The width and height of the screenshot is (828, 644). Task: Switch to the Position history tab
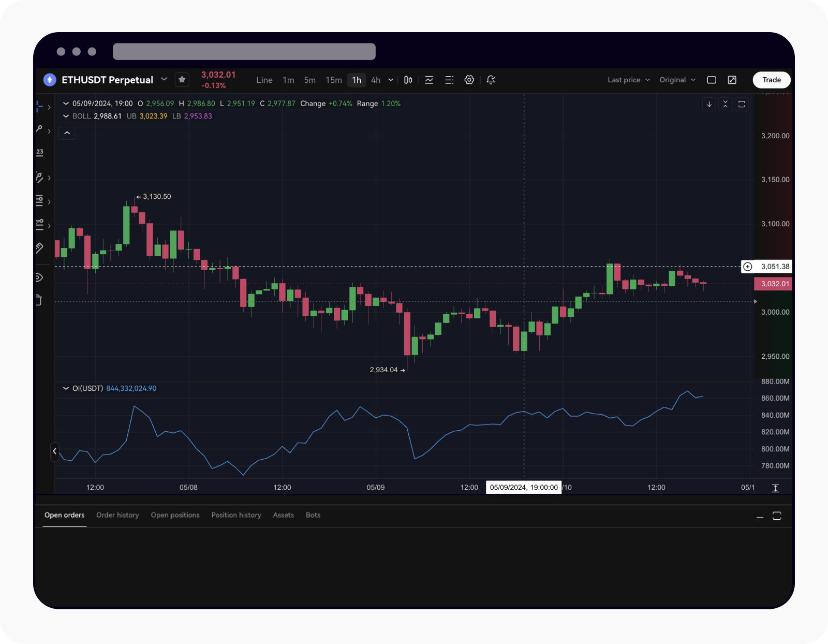click(236, 515)
